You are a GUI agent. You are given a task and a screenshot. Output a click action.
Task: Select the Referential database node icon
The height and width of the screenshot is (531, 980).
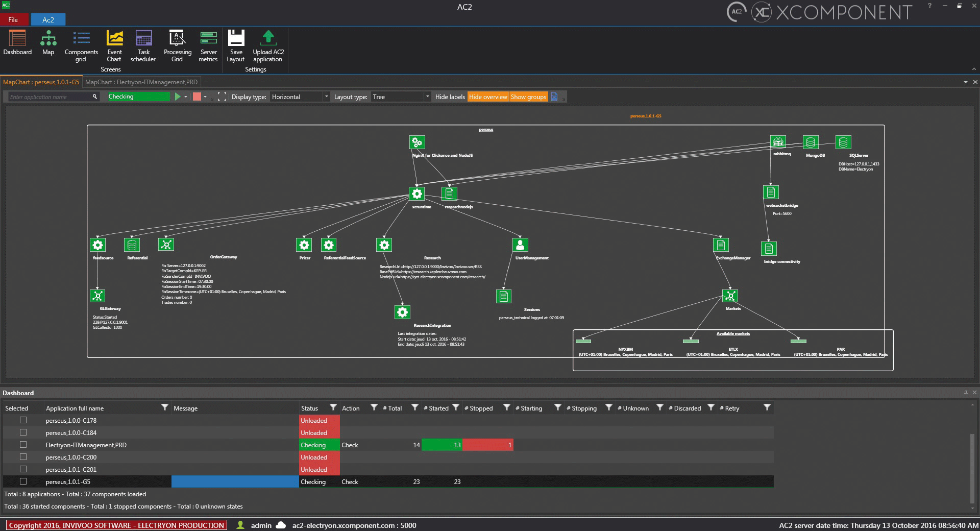pos(132,245)
